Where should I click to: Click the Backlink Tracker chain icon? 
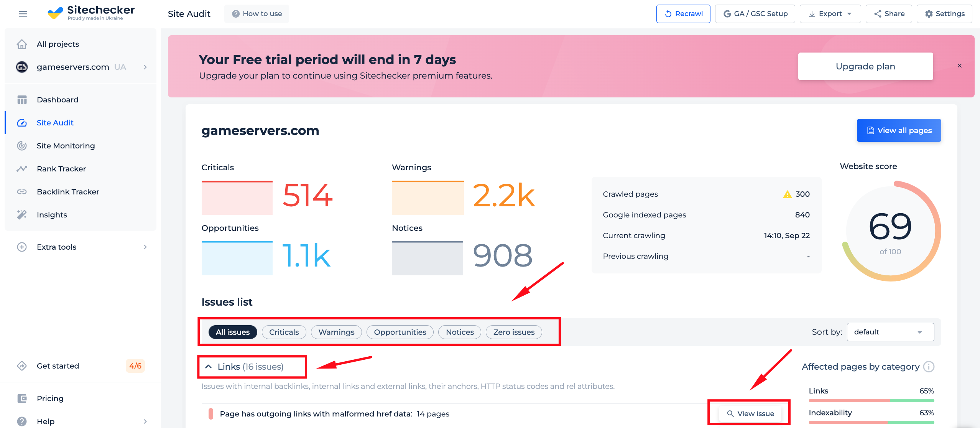coord(22,192)
